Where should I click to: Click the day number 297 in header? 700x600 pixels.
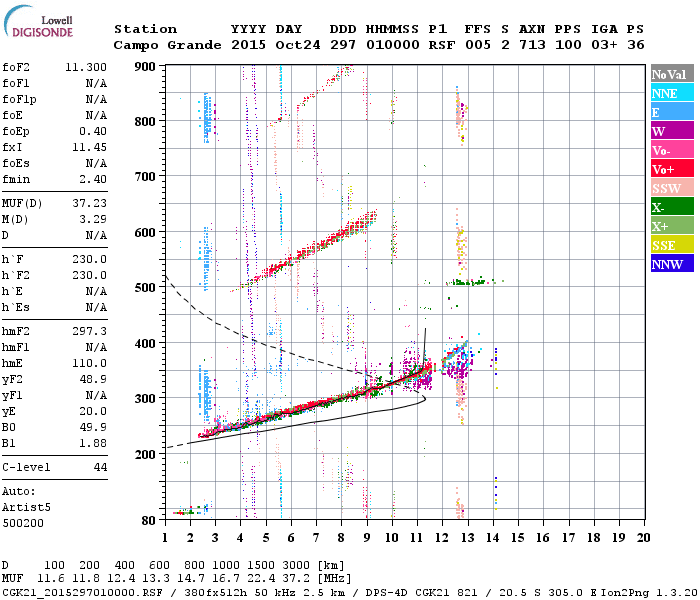[x=343, y=45]
